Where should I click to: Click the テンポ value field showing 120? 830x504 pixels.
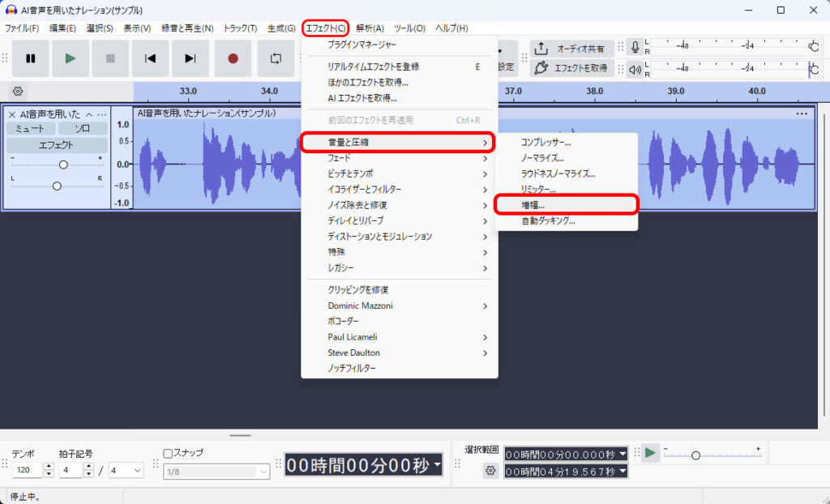click(x=28, y=470)
